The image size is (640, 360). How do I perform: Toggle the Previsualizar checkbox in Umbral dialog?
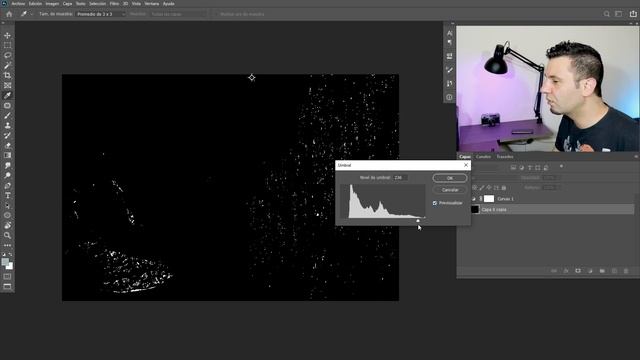click(435, 203)
